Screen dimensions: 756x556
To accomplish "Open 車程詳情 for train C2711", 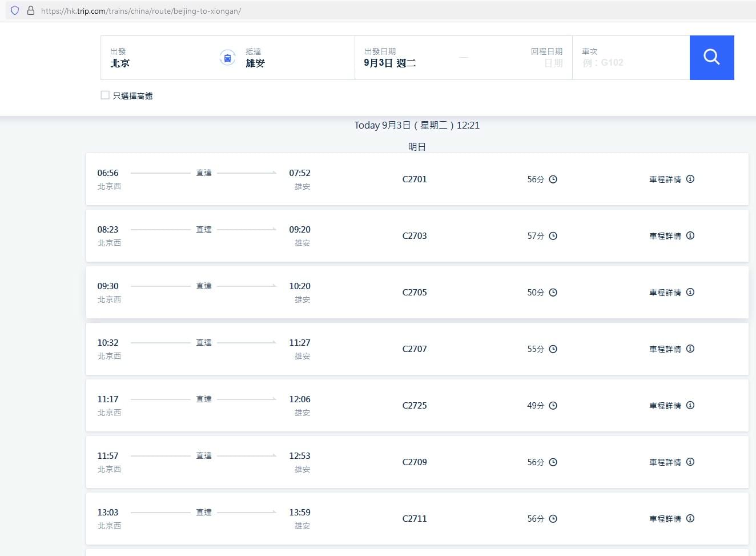I will [x=665, y=519].
